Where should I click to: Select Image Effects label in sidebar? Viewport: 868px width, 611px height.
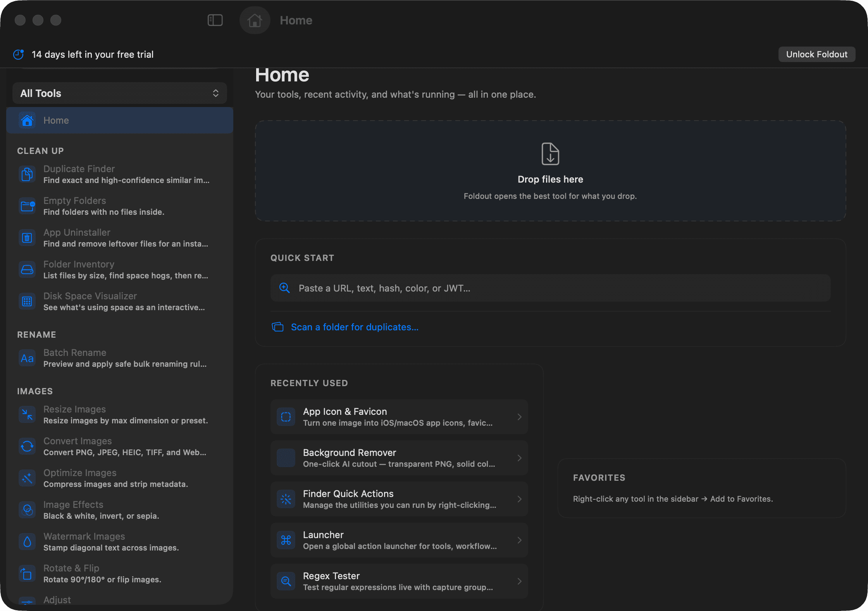coord(73,504)
